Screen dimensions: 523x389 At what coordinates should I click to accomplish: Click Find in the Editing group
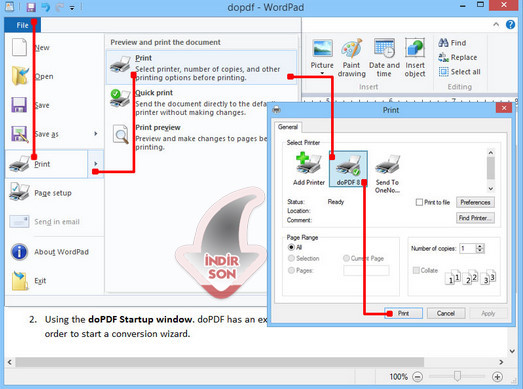click(452, 43)
